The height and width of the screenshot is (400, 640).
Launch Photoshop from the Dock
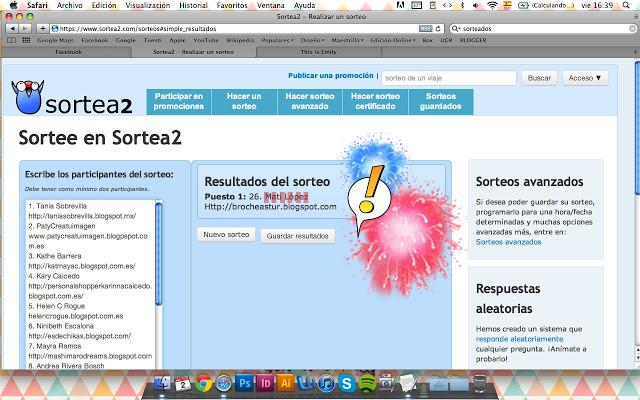[x=244, y=383]
